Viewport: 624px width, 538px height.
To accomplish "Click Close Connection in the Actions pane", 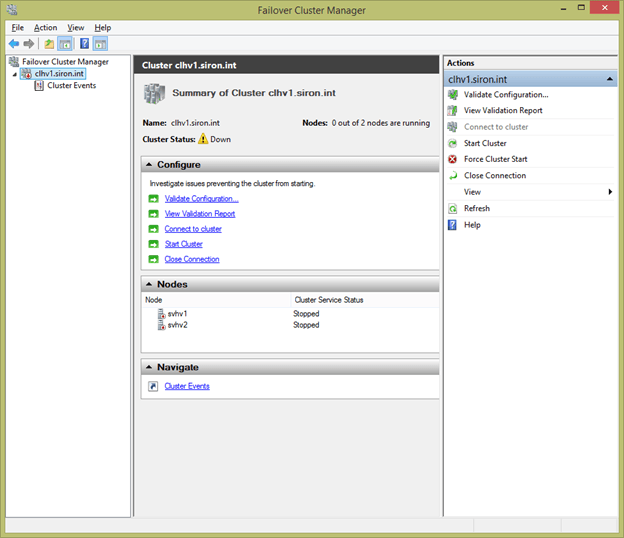I will point(494,175).
